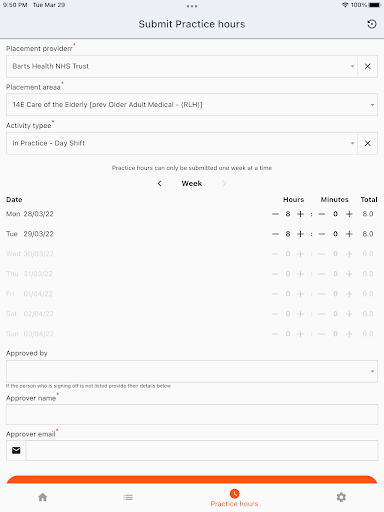The image size is (384, 512).
Task: Clear the Barts Health NHS Trust selection
Action: 367,66
